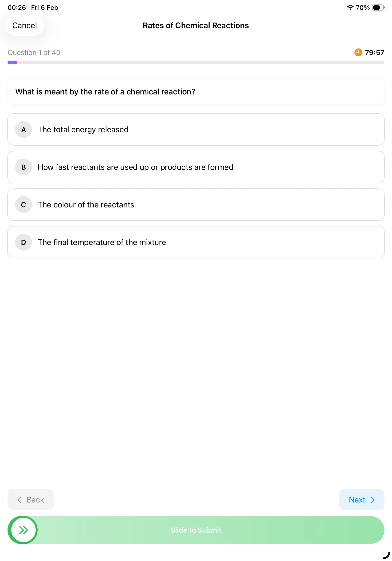The height and width of the screenshot is (561, 392).
Task: Click the Cancel button
Action: click(x=24, y=25)
